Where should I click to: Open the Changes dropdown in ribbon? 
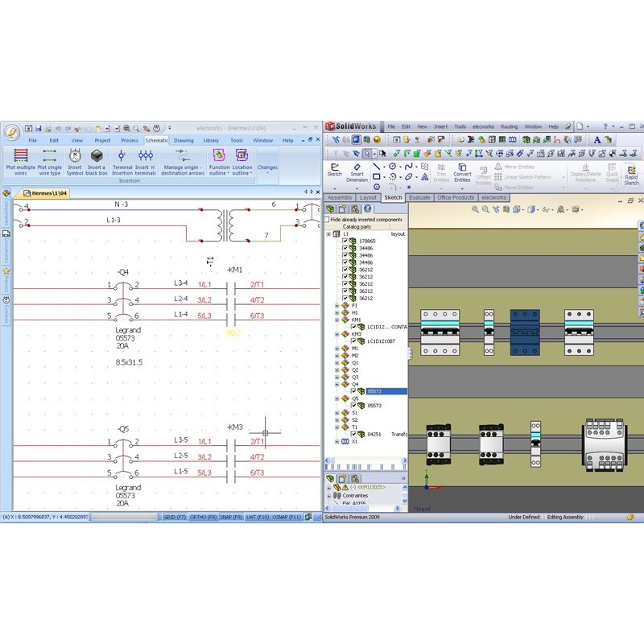(267, 166)
